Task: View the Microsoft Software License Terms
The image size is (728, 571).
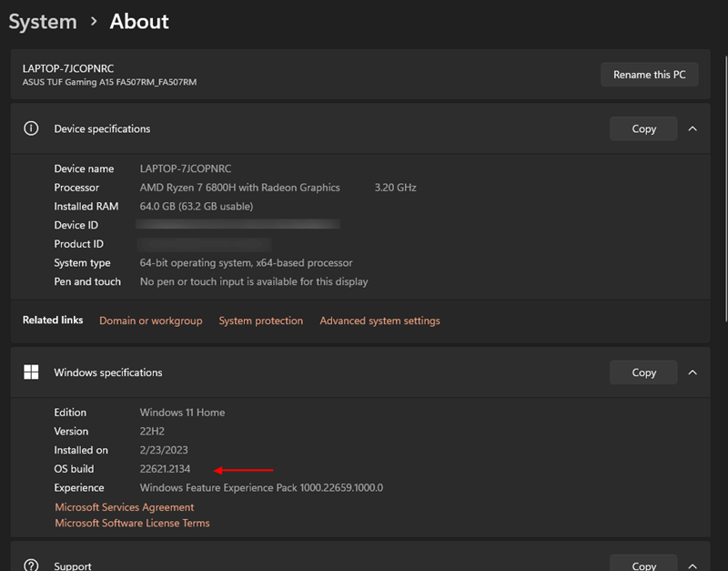Action: tap(132, 524)
